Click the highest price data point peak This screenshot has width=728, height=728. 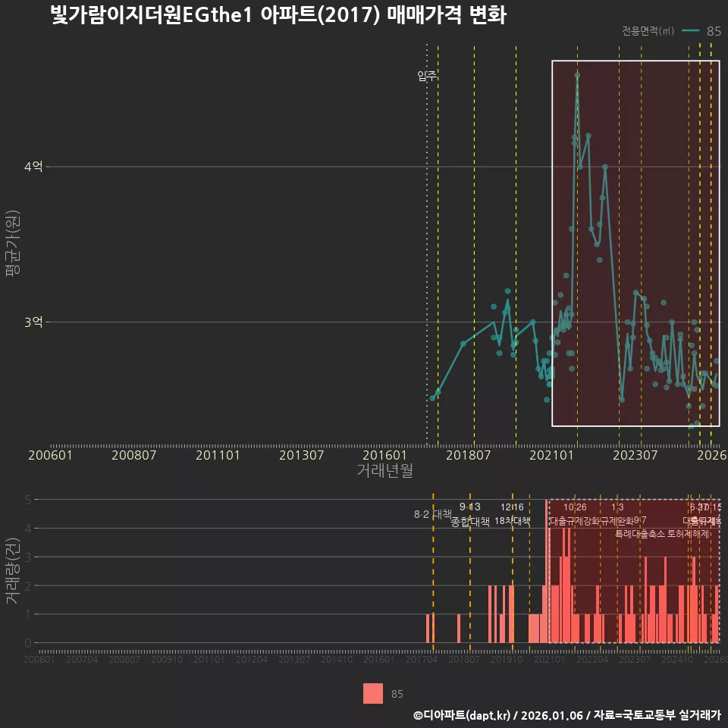[x=577, y=75]
